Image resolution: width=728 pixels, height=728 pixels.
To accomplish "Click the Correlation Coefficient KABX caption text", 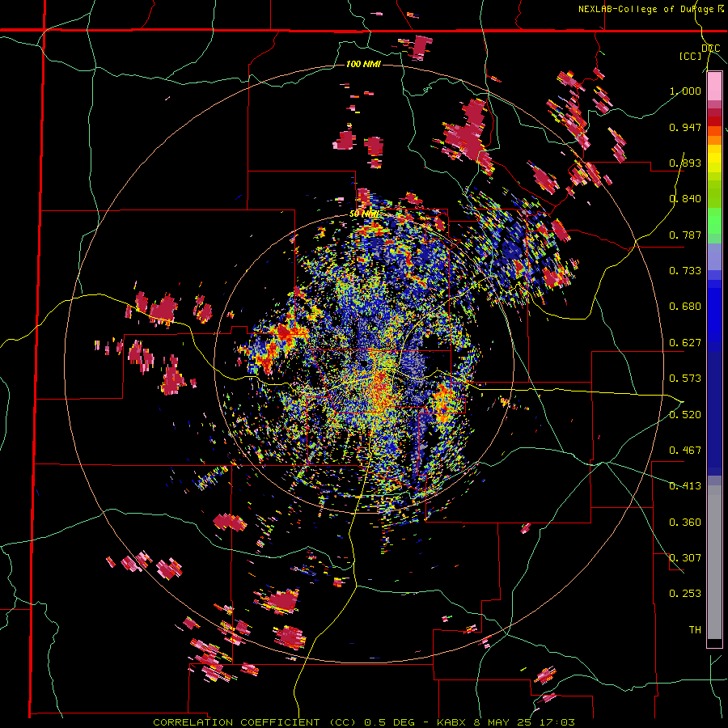I will [364, 722].
